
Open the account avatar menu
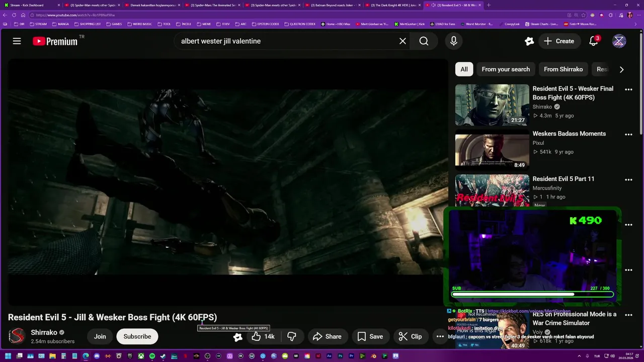point(619,41)
